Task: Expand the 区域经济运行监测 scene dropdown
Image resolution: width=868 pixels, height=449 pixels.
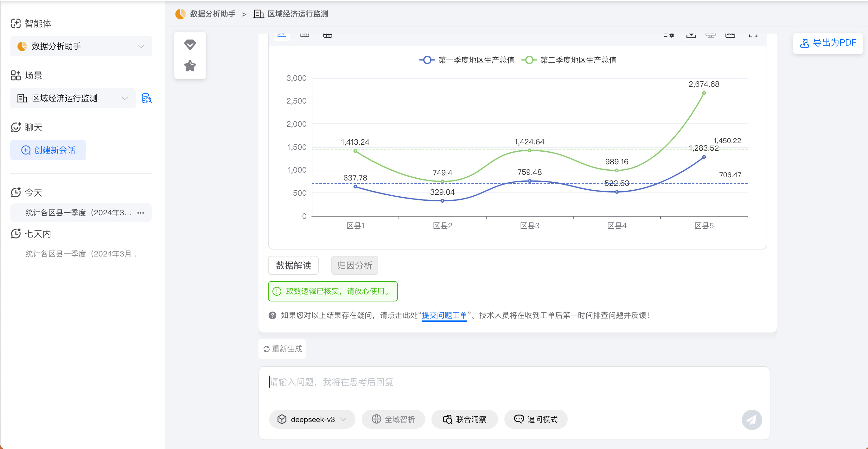Action: click(73, 98)
